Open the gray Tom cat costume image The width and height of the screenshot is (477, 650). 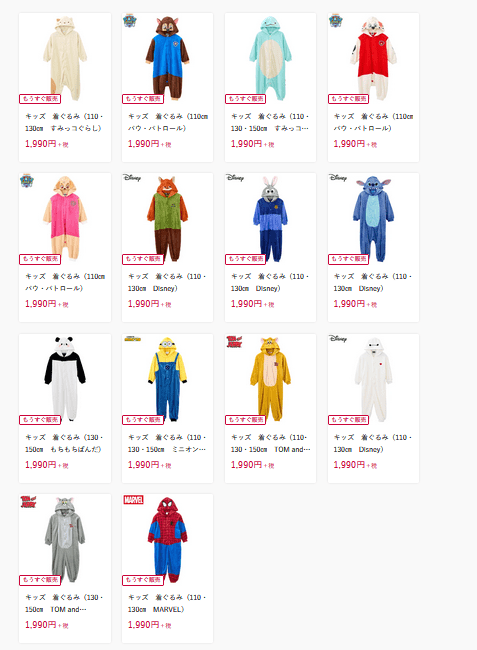(65, 538)
